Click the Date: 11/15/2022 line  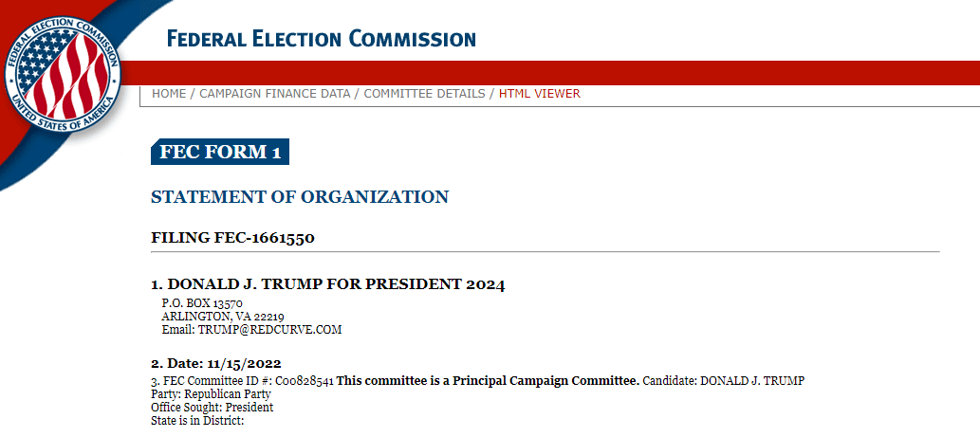coord(215,363)
